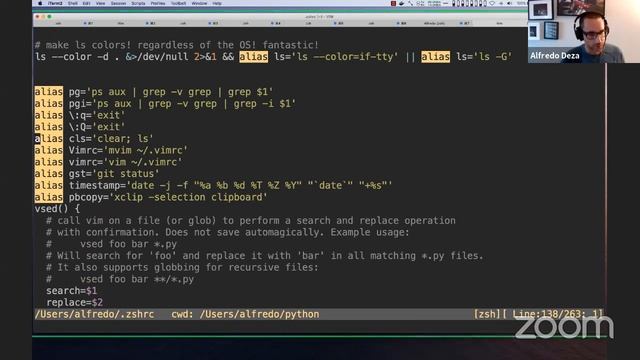
Task: Click the highlighted alias before ls='ls -G'
Action: (x=435, y=57)
